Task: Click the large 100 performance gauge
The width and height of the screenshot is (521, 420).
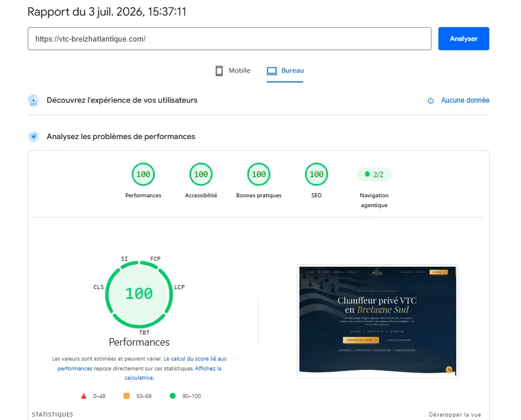Action: pos(139,294)
